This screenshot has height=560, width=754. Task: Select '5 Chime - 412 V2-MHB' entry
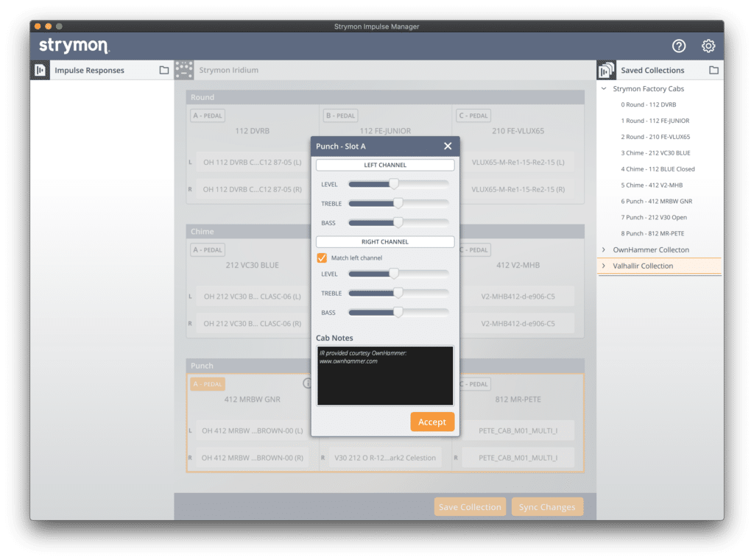pos(652,185)
